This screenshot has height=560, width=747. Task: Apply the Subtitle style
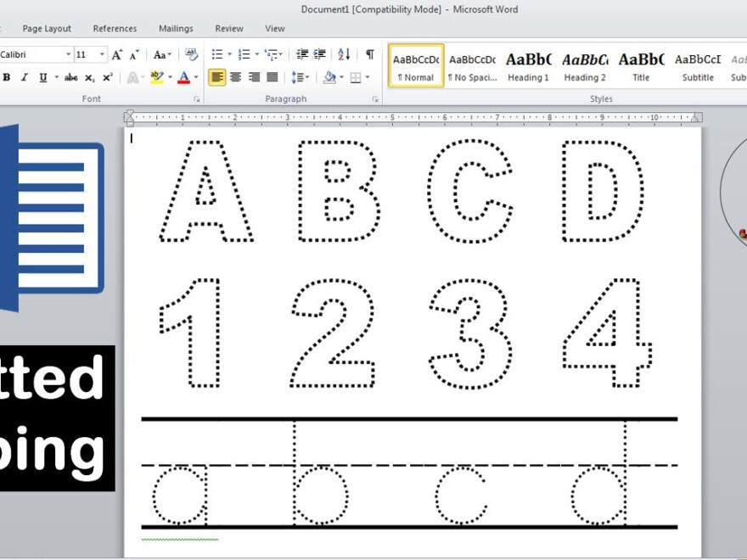(x=698, y=65)
